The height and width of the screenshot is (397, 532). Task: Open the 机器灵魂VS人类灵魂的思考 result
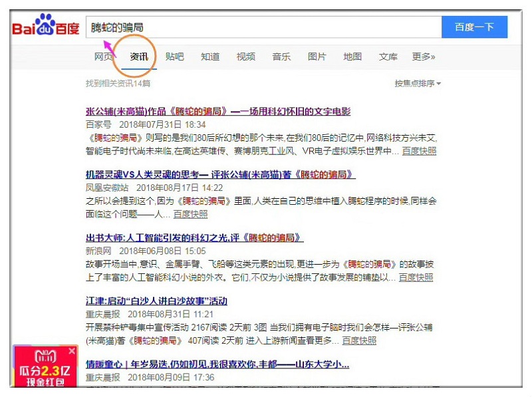[220, 174]
